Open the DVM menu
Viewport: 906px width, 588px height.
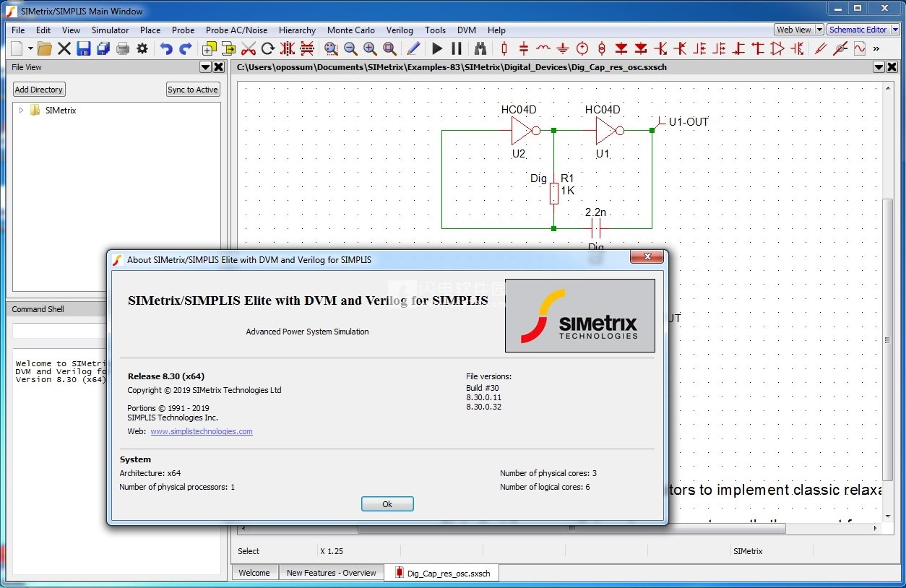click(466, 30)
